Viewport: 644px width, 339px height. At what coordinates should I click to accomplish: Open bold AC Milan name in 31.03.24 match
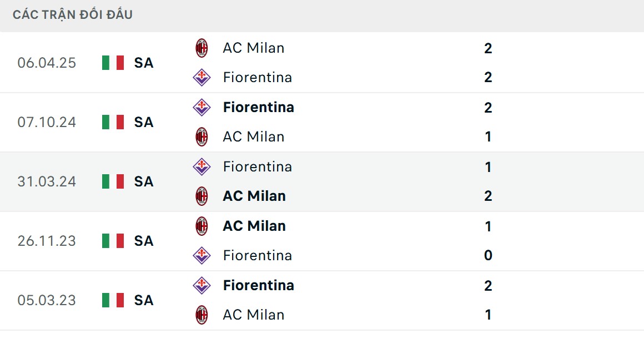(254, 196)
